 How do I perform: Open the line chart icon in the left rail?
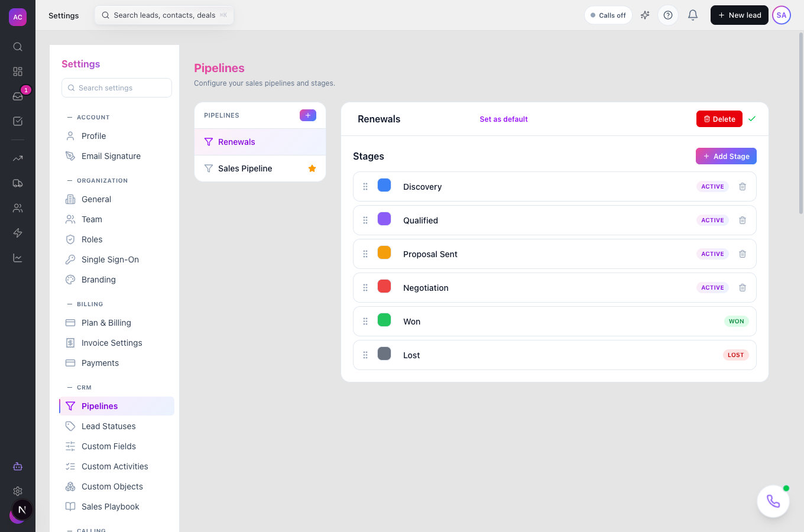(18, 258)
